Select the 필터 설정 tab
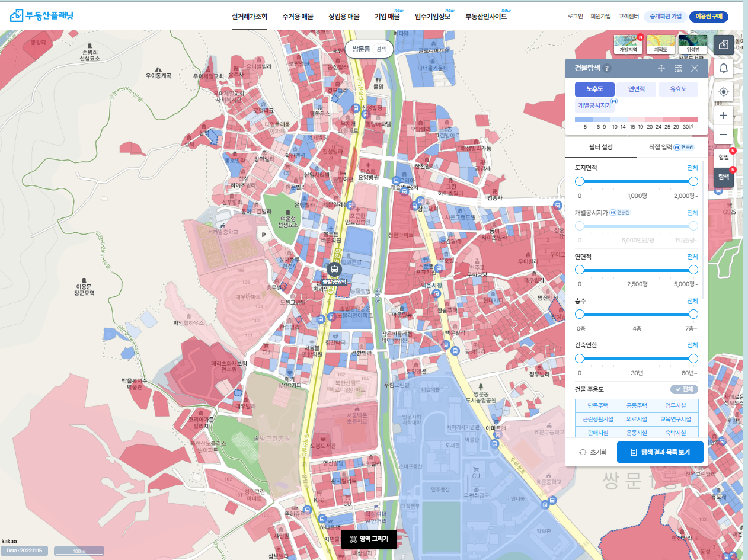The width and height of the screenshot is (748, 560). 600,147
